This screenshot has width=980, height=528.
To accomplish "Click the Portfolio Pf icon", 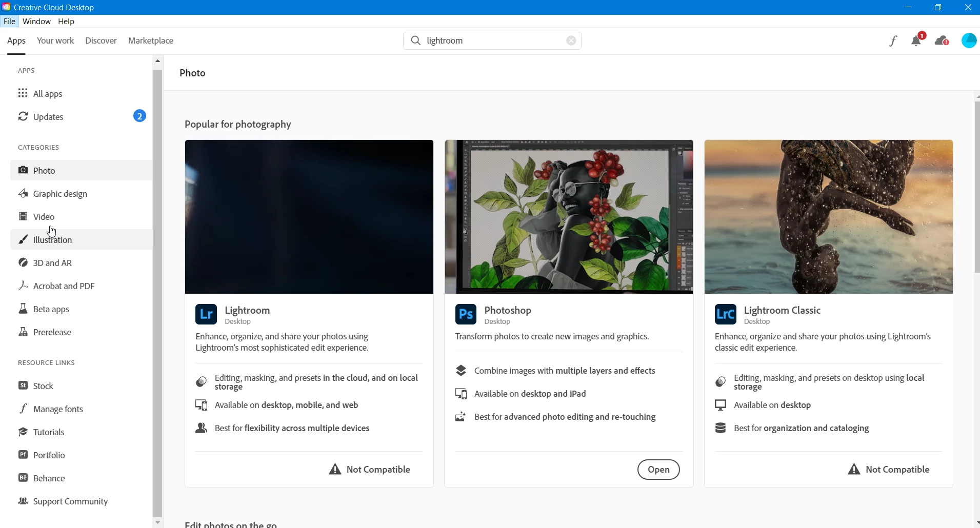I will click(x=23, y=455).
